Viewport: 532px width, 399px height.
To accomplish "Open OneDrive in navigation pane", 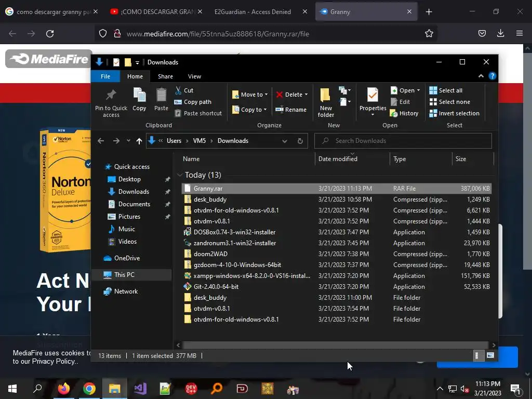I will (x=127, y=258).
